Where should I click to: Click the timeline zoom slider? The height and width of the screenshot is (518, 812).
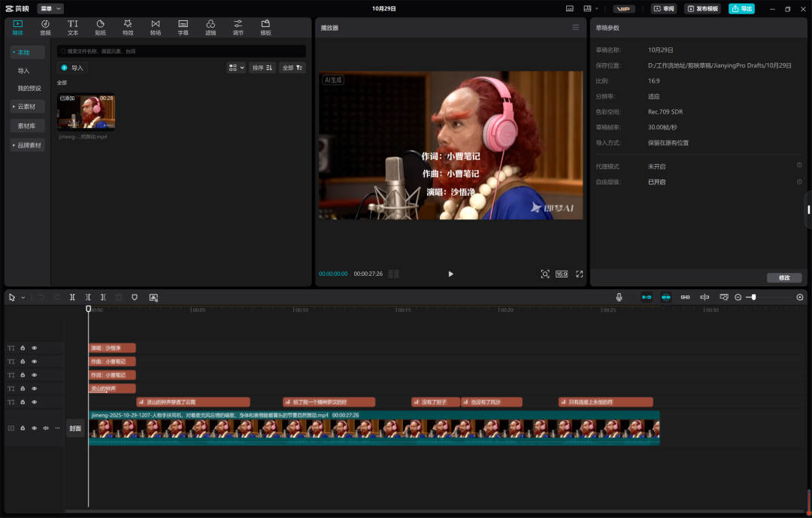[753, 298]
